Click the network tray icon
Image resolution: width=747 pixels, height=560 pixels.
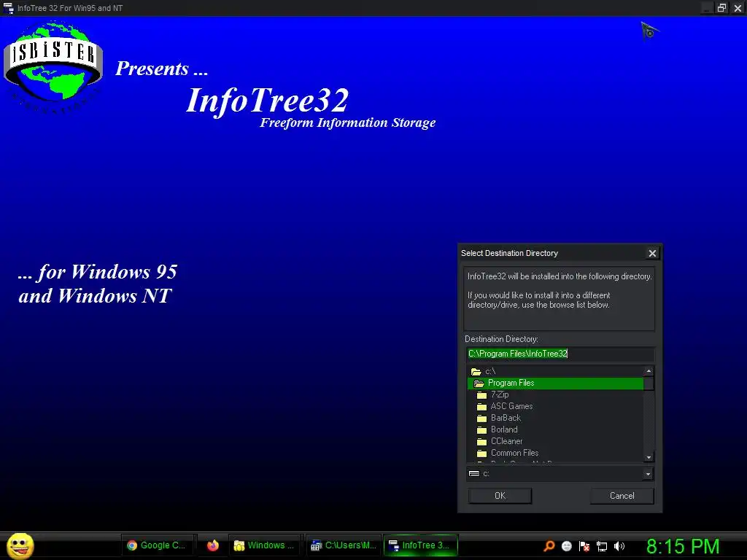point(602,547)
